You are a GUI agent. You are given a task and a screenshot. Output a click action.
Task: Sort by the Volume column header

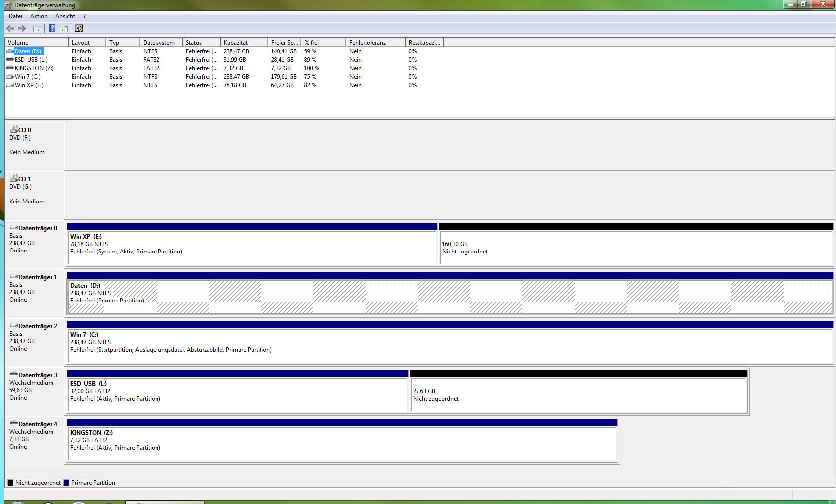37,43
